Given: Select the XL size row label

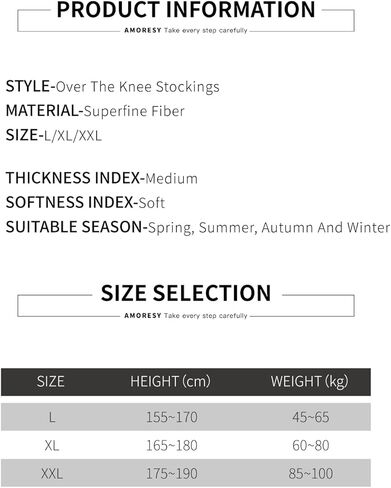Looking at the screenshot, I should 52,445.
